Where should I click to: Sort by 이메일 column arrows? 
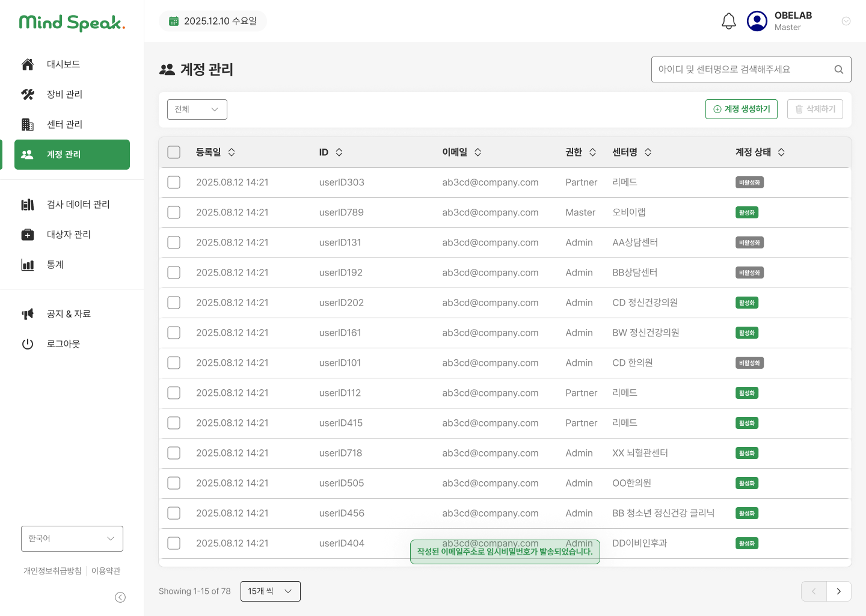pos(478,152)
